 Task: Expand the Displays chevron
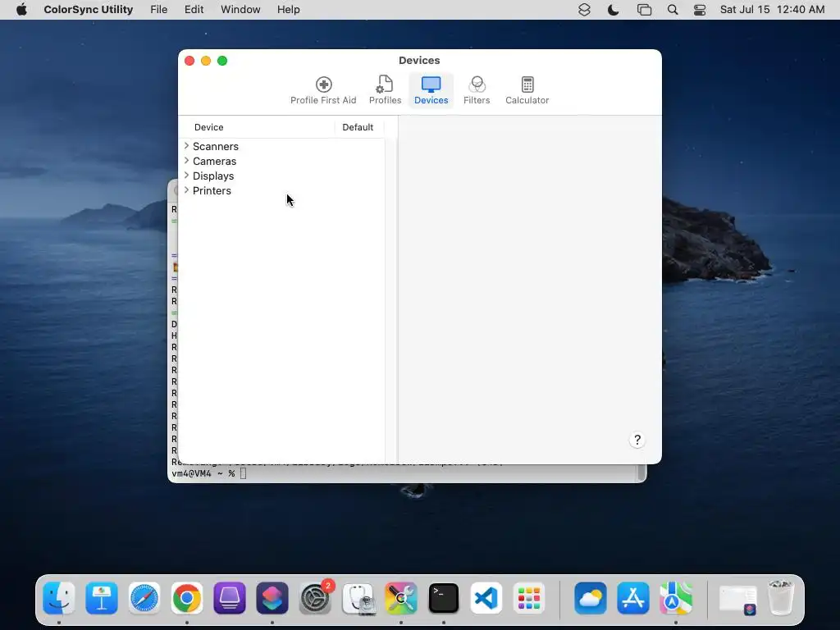click(186, 176)
